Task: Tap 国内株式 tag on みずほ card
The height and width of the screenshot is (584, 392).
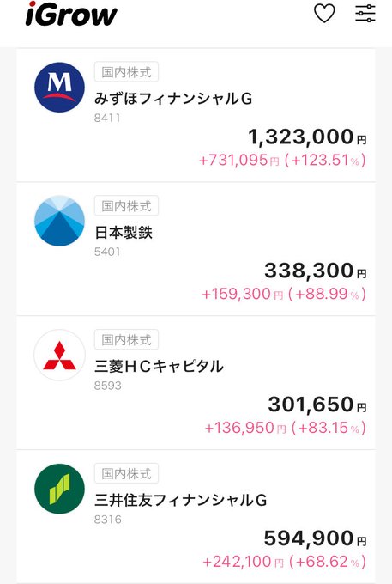Action: pos(126,72)
